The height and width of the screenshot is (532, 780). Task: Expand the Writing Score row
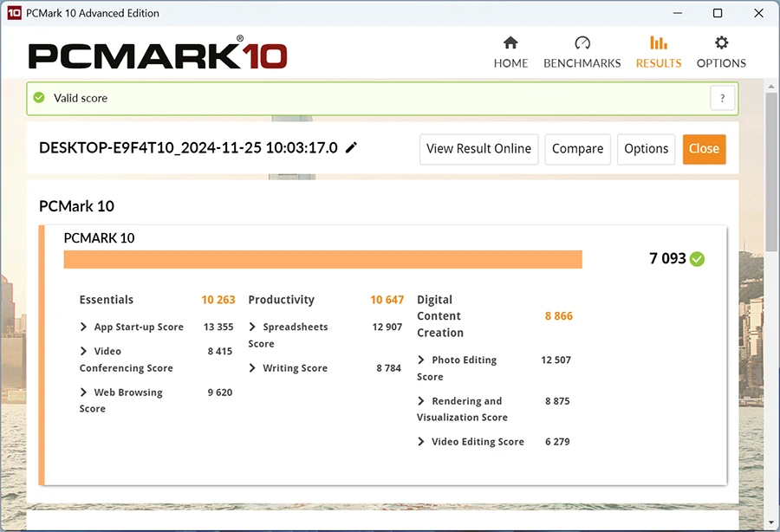pyautogui.click(x=253, y=368)
